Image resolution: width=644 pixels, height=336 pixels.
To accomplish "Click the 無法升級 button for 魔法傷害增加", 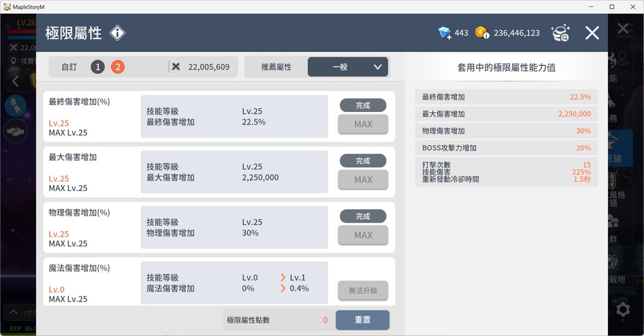I will click(x=363, y=291).
